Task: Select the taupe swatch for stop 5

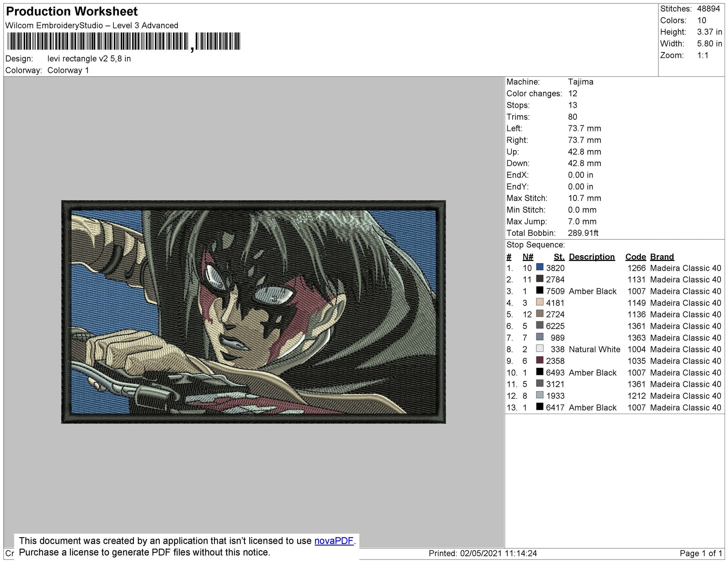Action: (539, 314)
